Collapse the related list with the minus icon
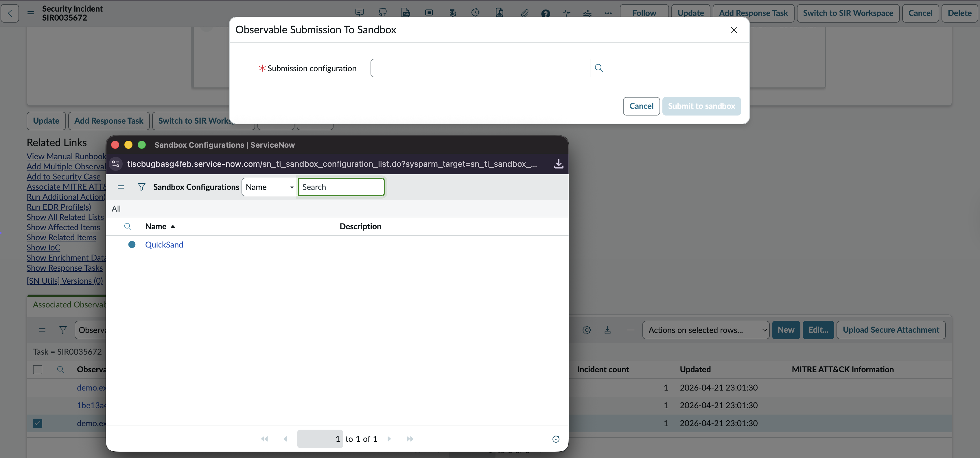Viewport: 980px width, 458px height. [x=630, y=330]
